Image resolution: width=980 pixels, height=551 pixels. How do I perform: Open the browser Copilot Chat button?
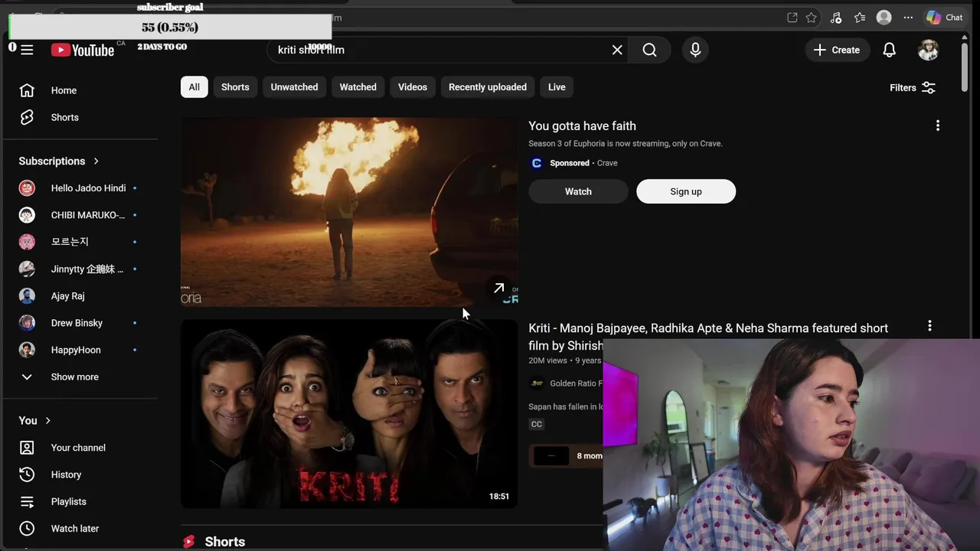945,18
